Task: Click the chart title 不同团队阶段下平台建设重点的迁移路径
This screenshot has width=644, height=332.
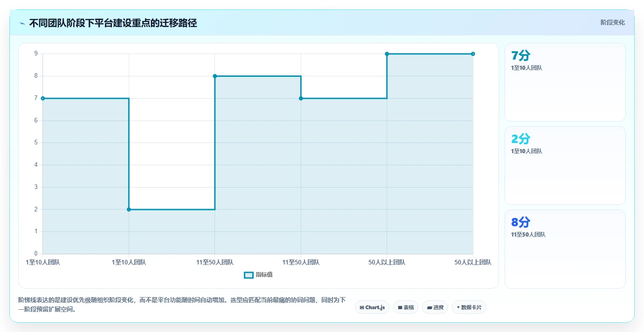Action: tap(113, 23)
